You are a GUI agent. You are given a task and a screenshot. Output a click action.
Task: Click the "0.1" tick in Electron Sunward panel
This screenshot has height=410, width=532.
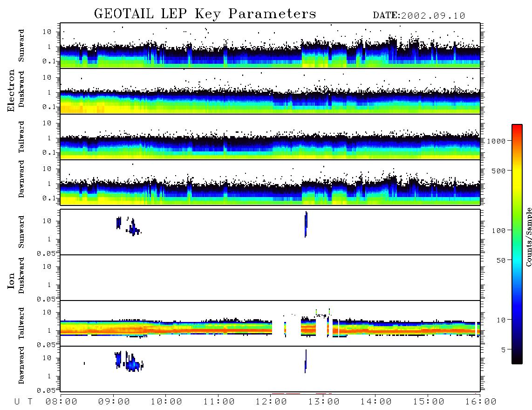click(49, 61)
